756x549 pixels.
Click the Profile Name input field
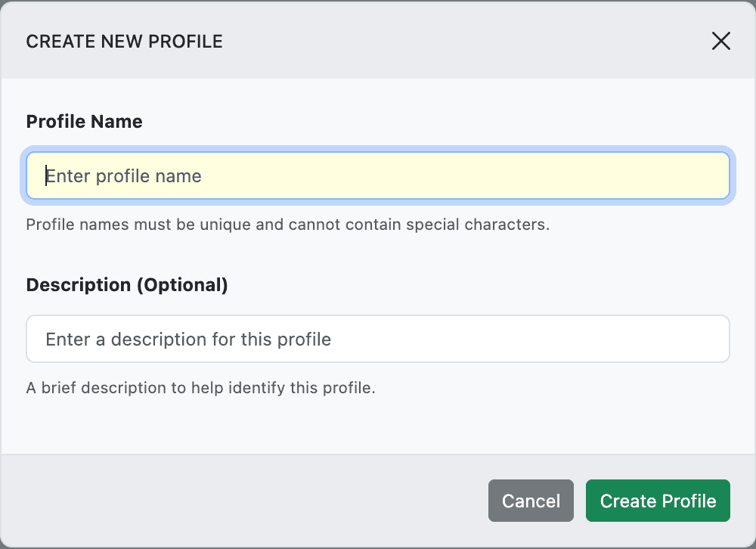[378, 176]
